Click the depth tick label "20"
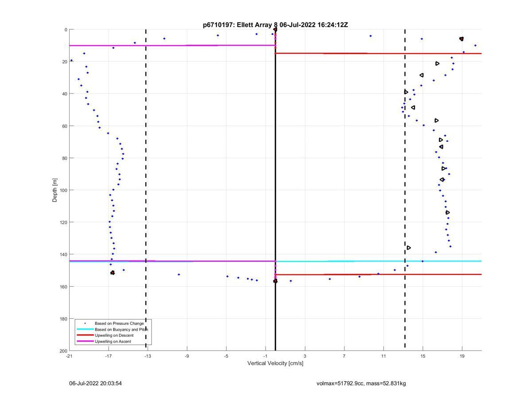 click(x=65, y=62)
